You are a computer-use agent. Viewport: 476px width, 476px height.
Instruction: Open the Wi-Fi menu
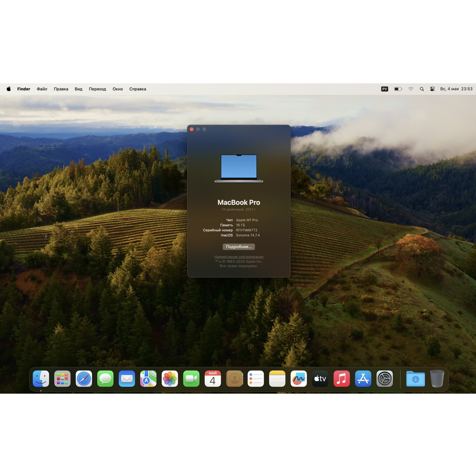(411, 89)
